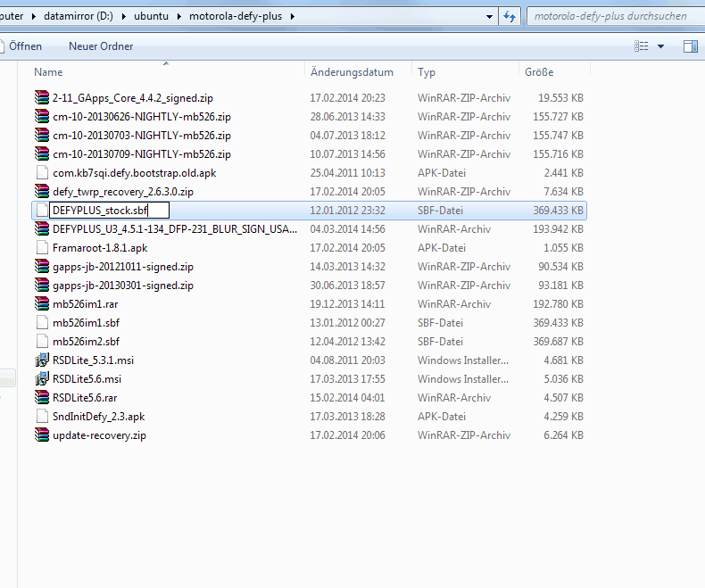Click the file icon of mb526im1.sbf

click(x=42, y=322)
